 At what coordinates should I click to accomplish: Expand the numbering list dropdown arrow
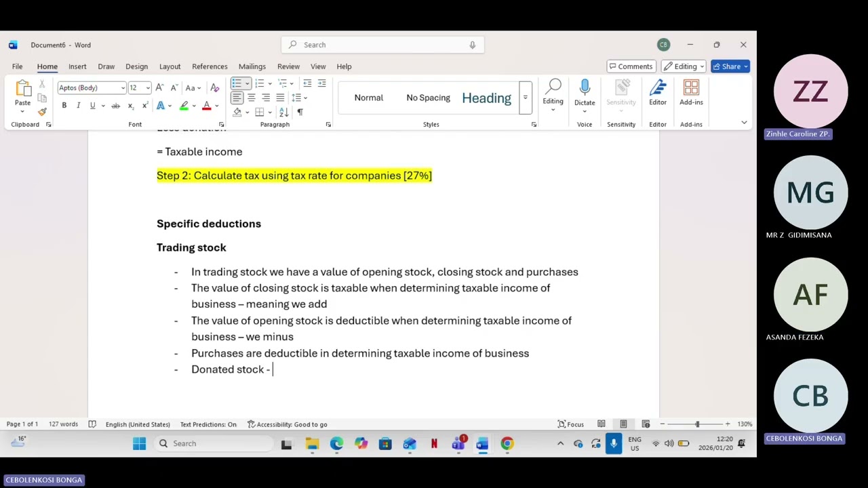coord(269,83)
